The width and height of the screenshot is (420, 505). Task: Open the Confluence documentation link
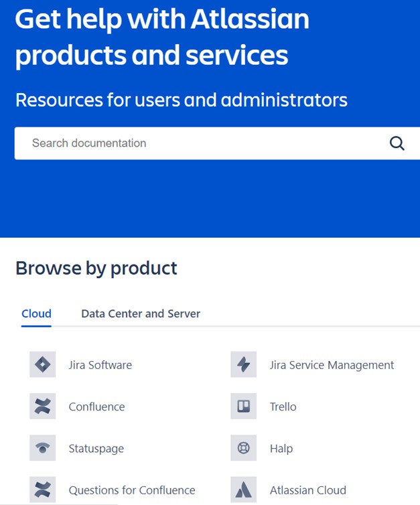(96, 407)
